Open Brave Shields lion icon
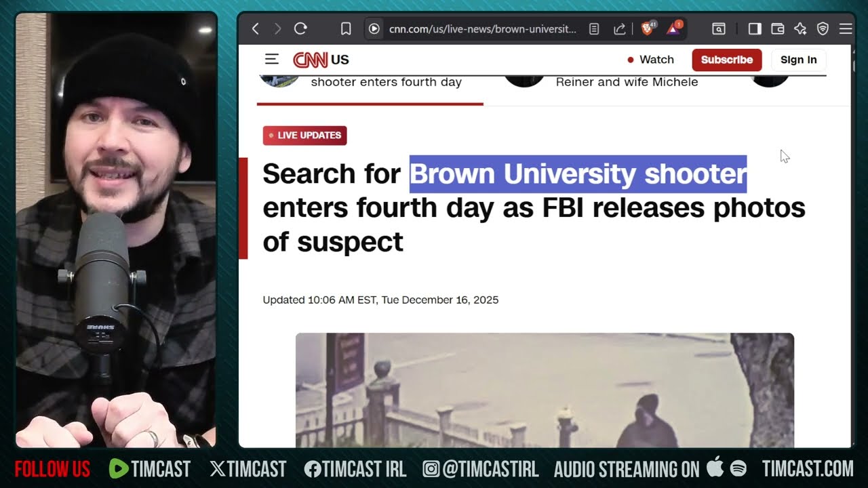The height and width of the screenshot is (488, 868). pos(648,28)
